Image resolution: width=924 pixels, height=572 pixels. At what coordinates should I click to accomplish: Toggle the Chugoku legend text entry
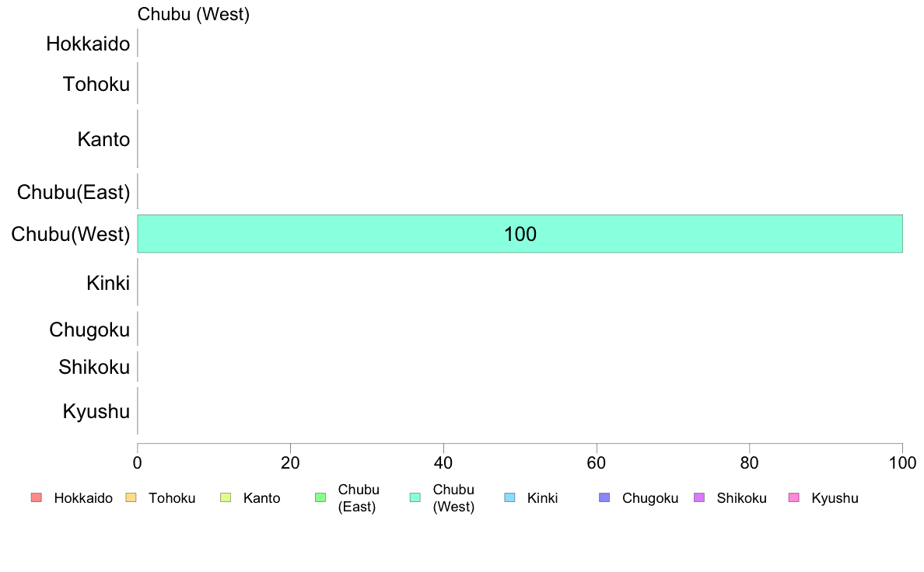650,498
